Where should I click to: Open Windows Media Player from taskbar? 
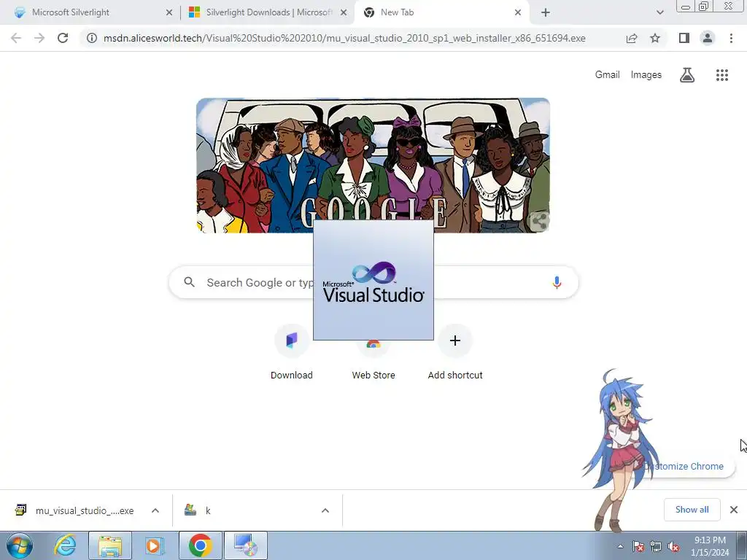(x=154, y=545)
